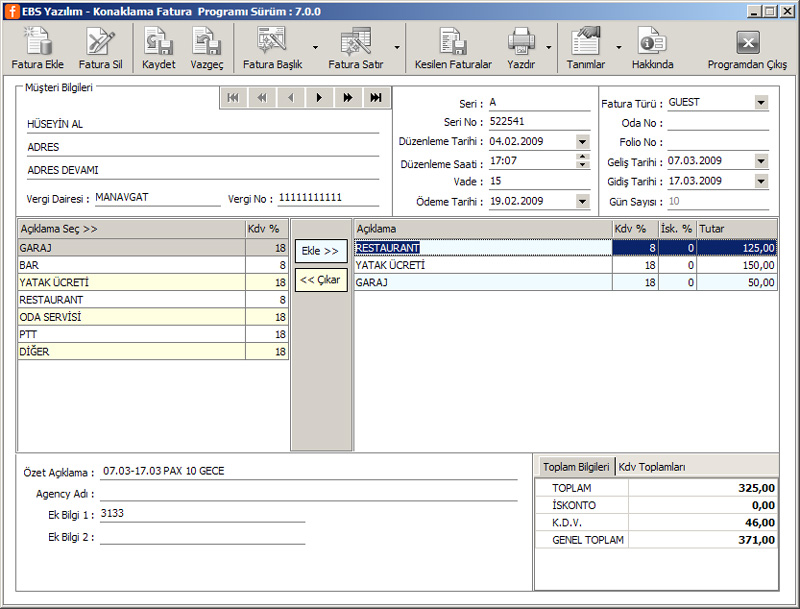This screenshot has height=609, width=800.
Task: Open the Fatura Başlık tool
Action: click(x=272, y=47)
